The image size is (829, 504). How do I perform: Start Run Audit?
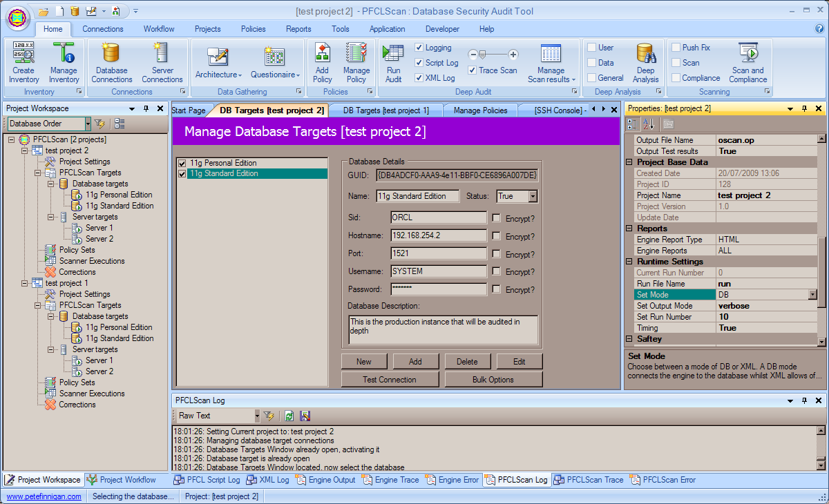click(393, 62)
